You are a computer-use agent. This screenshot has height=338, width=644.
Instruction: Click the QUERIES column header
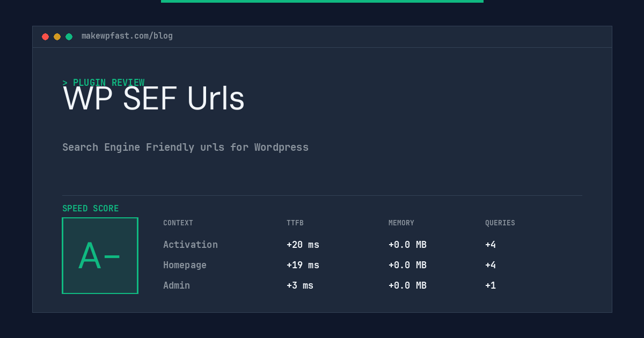coord(500,223)
